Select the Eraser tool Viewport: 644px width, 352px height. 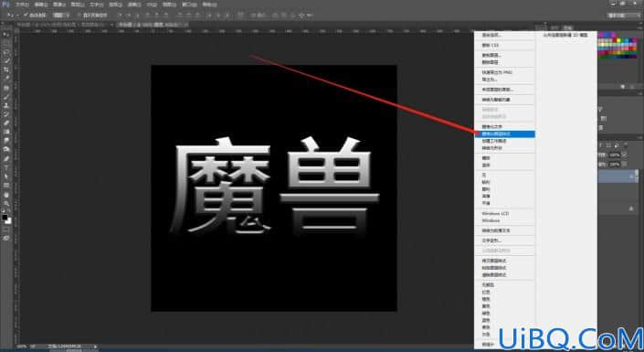[x=6, y=123]
